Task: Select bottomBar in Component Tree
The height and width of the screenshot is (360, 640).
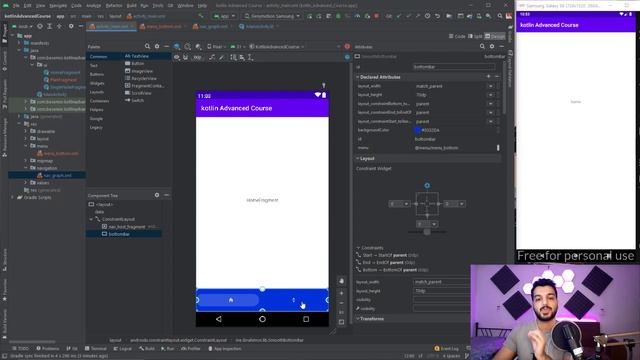Action: tap(119, 234)
